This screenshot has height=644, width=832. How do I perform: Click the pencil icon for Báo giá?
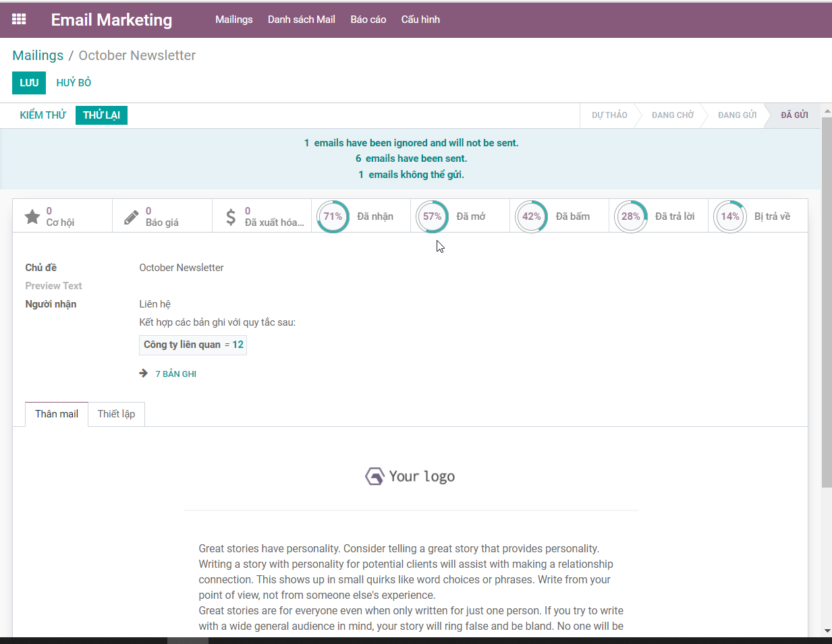(x=132, y=216)
